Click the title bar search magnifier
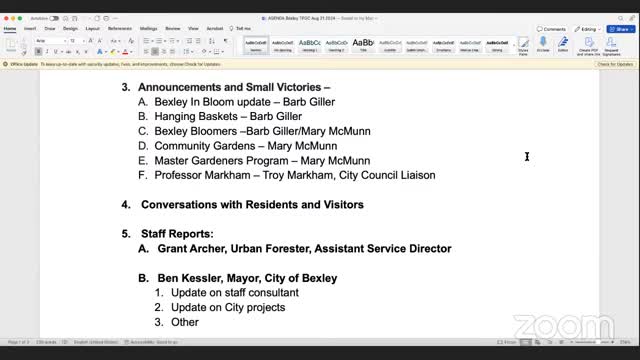 pos(620,18)
